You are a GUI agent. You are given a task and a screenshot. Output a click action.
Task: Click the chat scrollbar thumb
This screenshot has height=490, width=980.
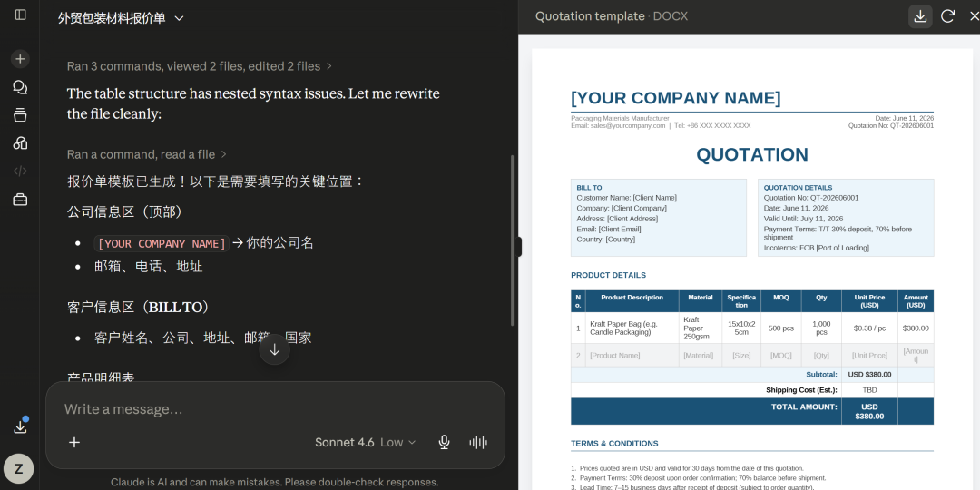tap(512, 240)
